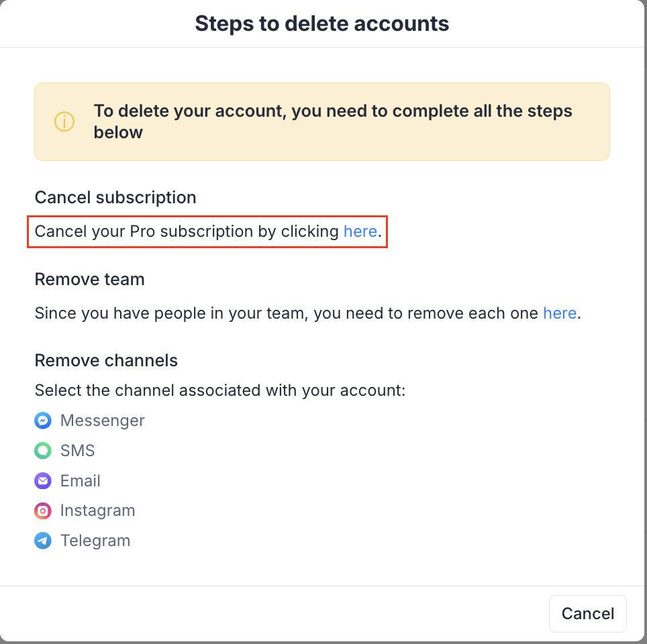Select the Instagram channel icon
The height and width of the screenshot is (644, 647).
[x=43, y=511]
